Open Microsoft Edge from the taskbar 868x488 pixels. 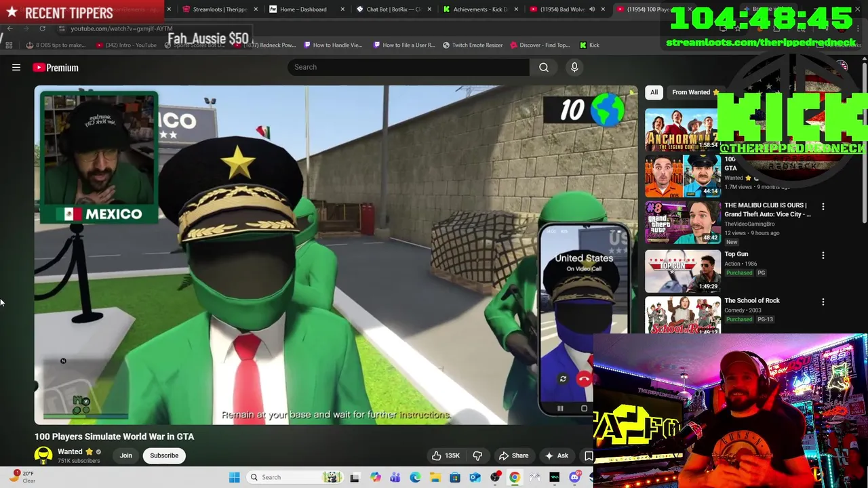415,477
